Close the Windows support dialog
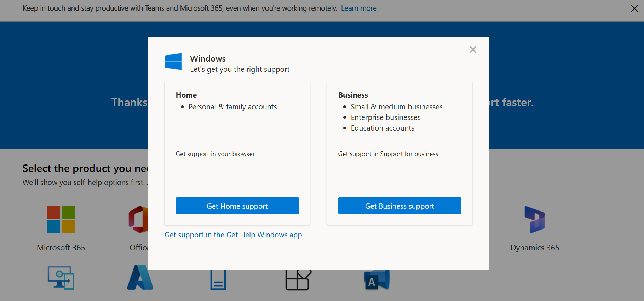The image size is (644, 301). [x=473, y=50]
